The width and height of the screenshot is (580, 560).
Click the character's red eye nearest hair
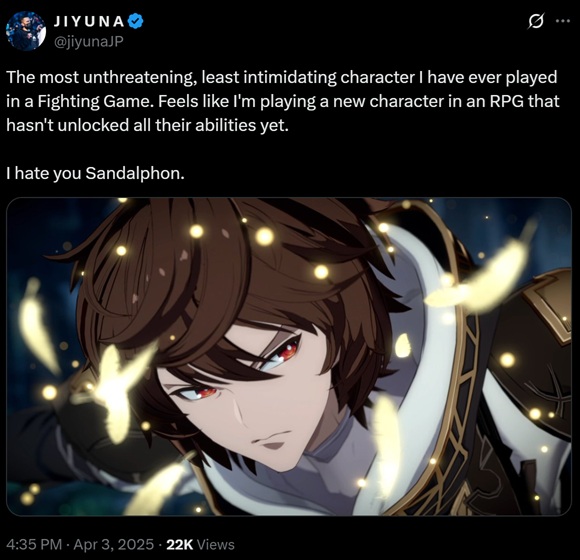287,351
